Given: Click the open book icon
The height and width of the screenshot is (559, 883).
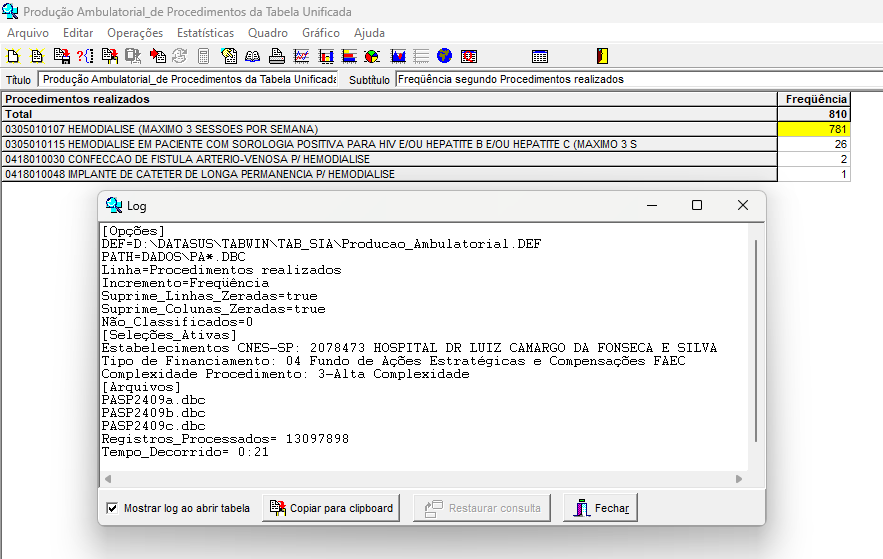Looking at the screenshot, I should tap(252, 56).
